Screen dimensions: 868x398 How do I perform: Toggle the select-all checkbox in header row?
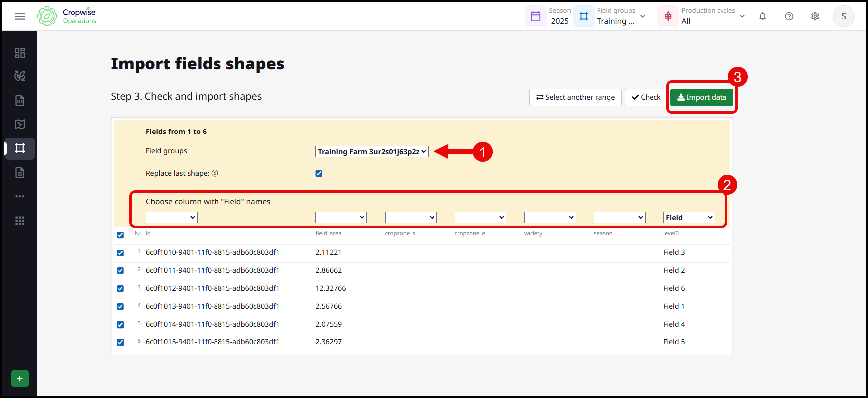pyautogui.click(x=120, y=235)
